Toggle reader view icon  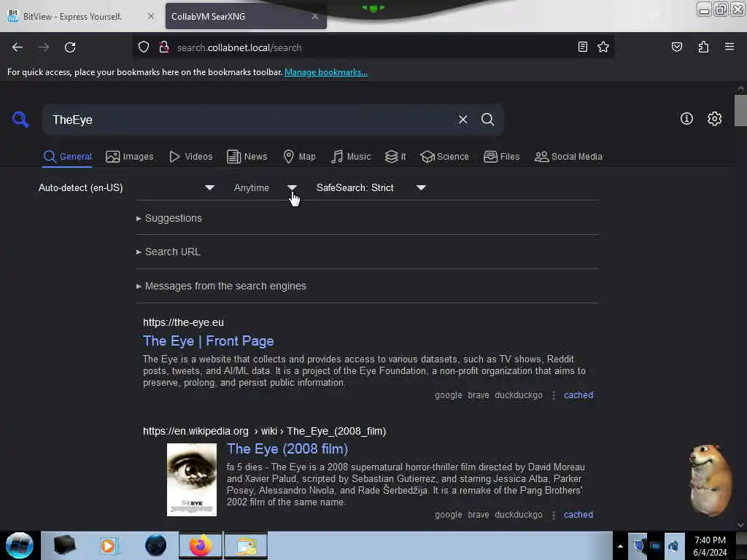pos(582,47)
